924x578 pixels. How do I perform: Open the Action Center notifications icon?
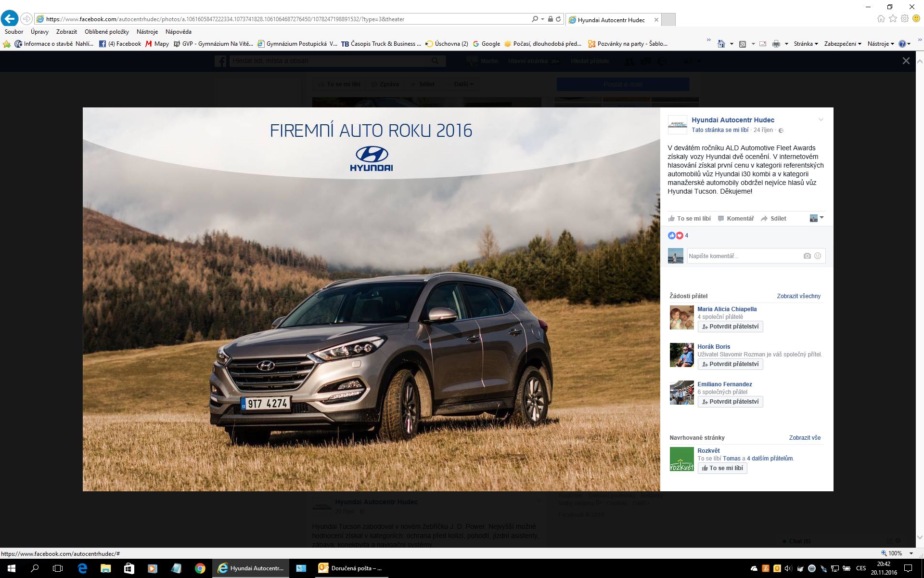908,568
